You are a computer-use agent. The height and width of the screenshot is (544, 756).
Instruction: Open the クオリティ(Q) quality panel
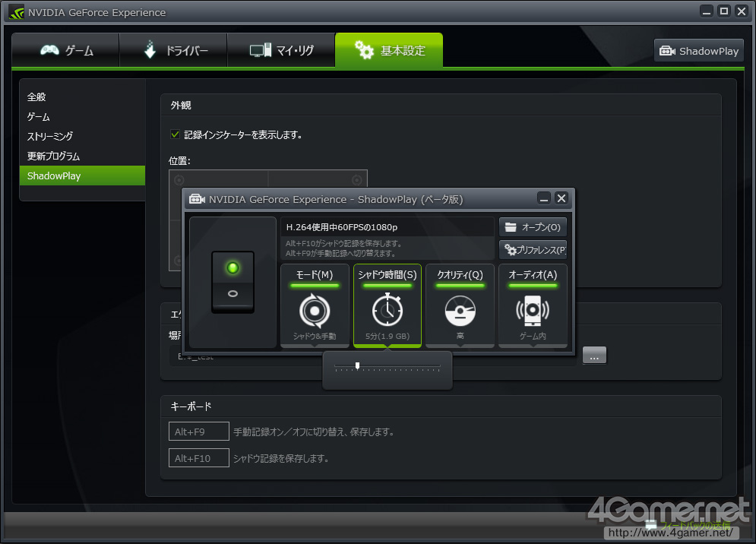pyautogui.click(x=460, y=305)
